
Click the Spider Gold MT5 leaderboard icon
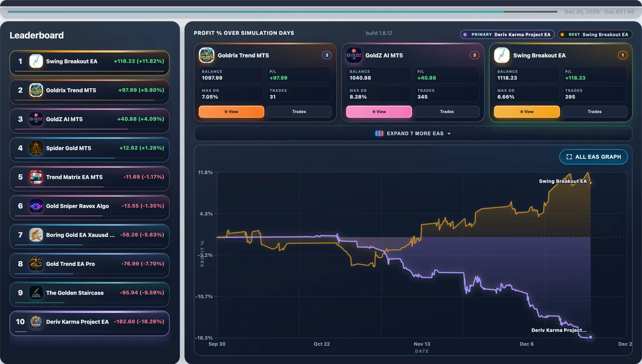[x=36, y=148]
